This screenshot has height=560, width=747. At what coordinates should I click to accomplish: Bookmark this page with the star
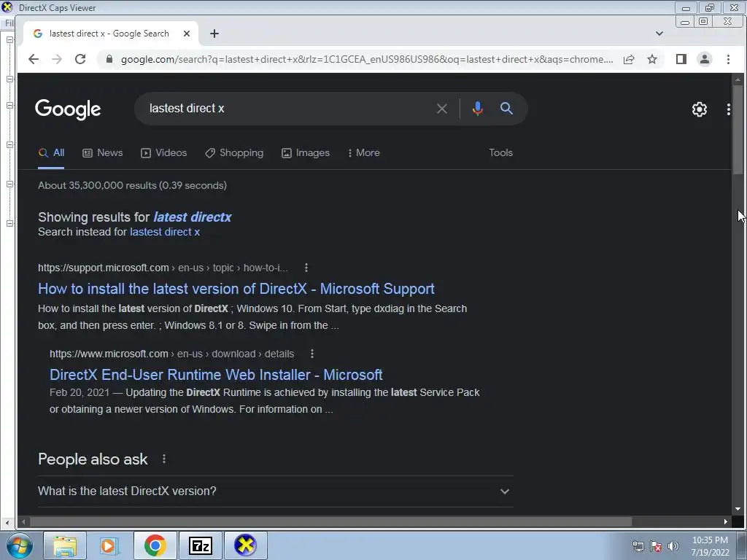pyautogui.click(x=652, y=59)
